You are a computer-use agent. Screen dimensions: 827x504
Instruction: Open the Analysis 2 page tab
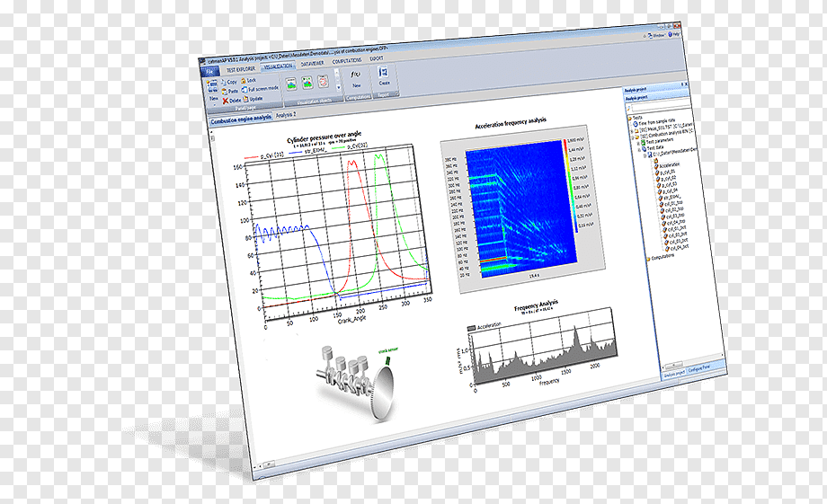(286, 115)
